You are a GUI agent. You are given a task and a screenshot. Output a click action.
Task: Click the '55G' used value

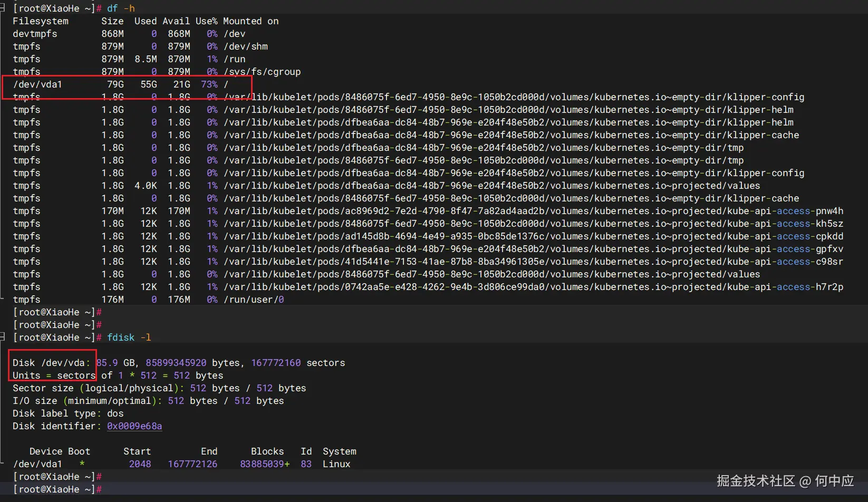pos(149,84)
